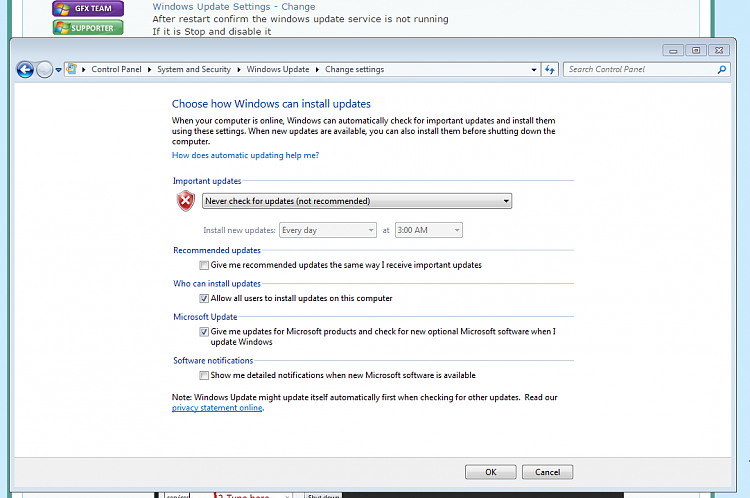This screenshot has width=750, height=498.
Task: Select Control Panel in breadcrumb
Action: coord(116,69)
